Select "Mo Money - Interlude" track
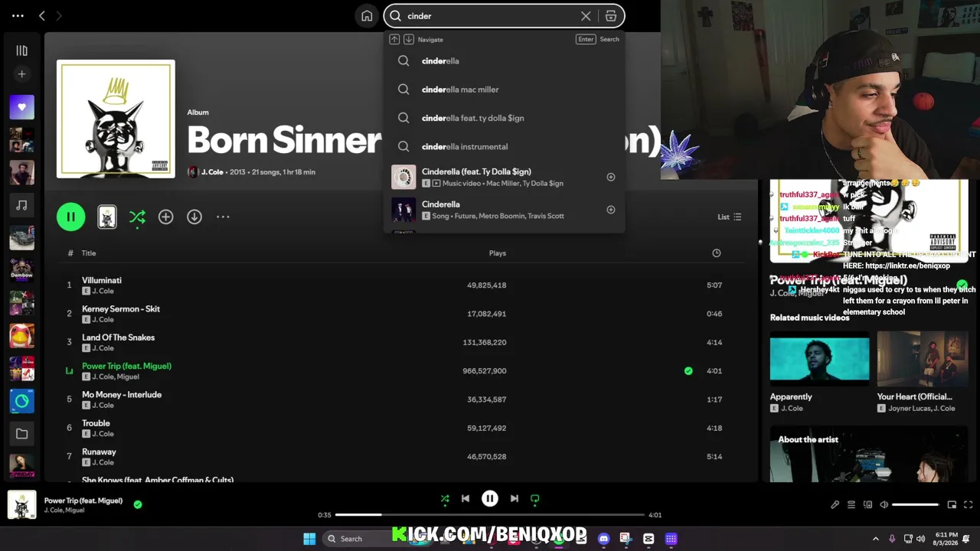This screenshot has width=980, height=551. click(401, 399)
